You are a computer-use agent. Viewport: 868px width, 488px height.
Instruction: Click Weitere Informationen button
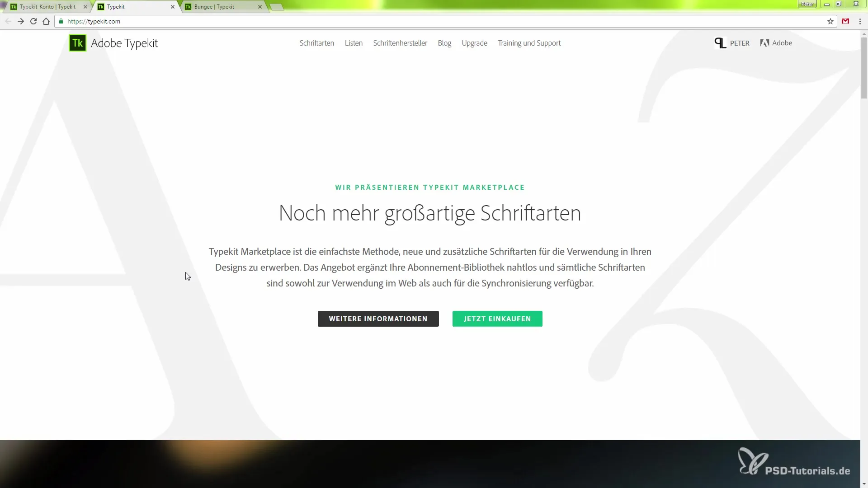point(378,319)
